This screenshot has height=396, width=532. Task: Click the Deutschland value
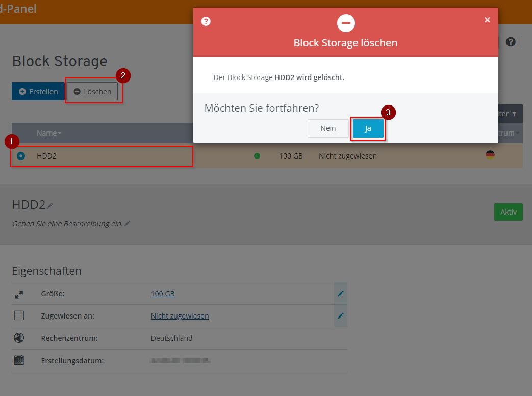coord(171,338)
